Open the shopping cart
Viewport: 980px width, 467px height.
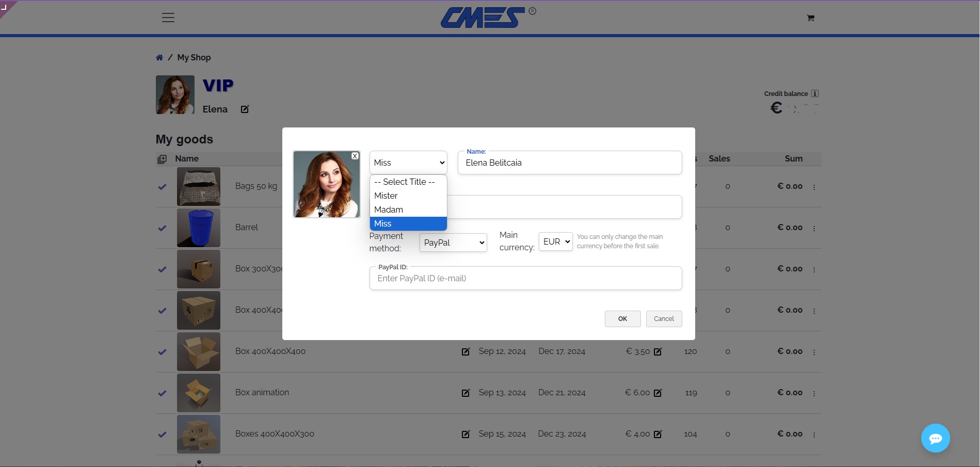[810, 18]
